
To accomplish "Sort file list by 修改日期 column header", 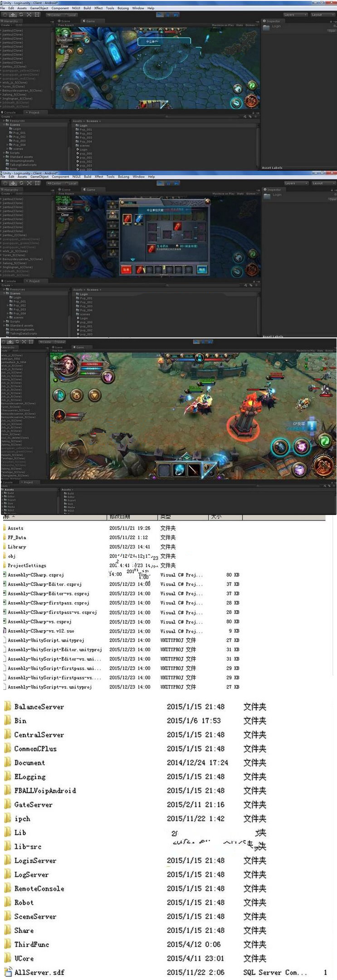I will pos(120,517).
